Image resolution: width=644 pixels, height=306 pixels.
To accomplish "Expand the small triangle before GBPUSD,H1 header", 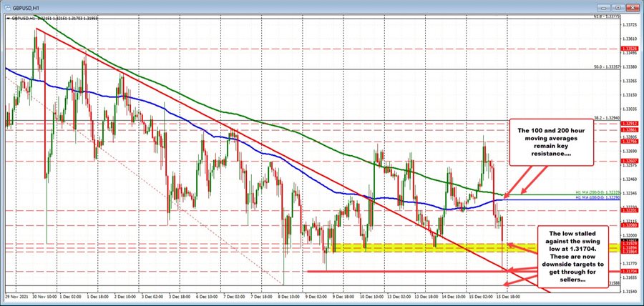I will (x=8, y=18).
